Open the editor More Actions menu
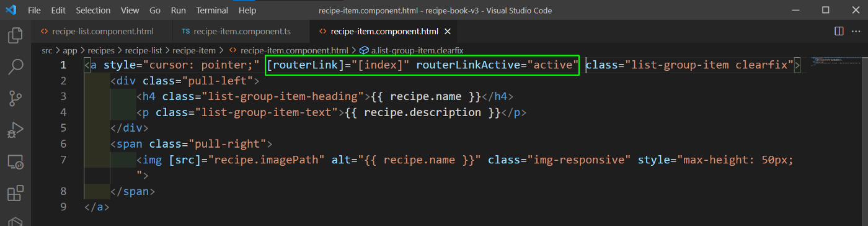 tap(856, 31)
